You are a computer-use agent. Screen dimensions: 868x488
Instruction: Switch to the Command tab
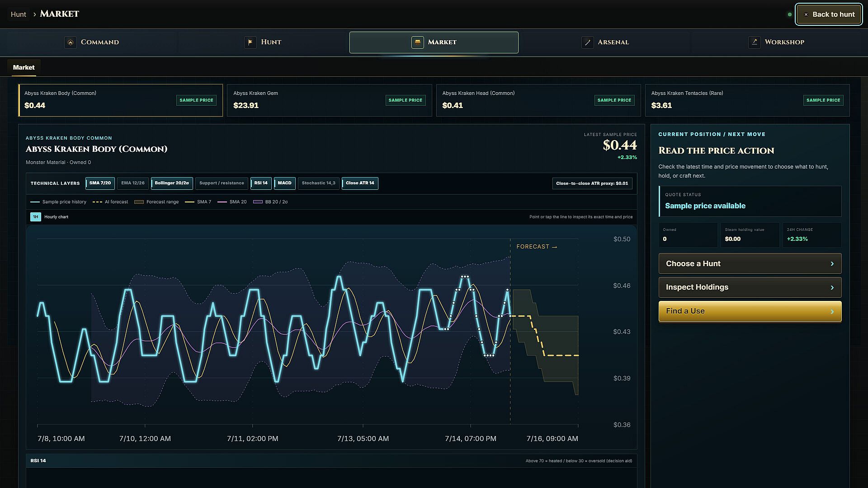pos(92,42)
